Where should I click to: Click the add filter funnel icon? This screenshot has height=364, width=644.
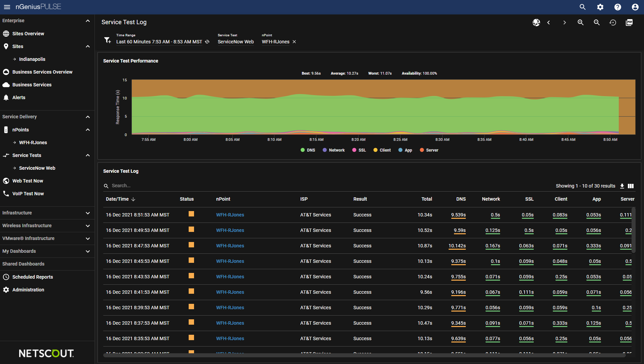coord(107,40)
